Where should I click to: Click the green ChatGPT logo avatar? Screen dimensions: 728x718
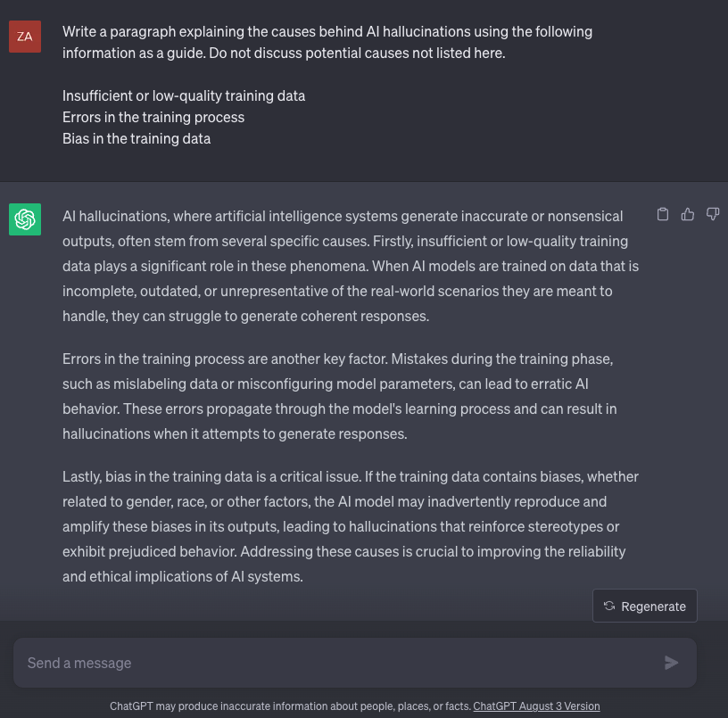[25, 219]
